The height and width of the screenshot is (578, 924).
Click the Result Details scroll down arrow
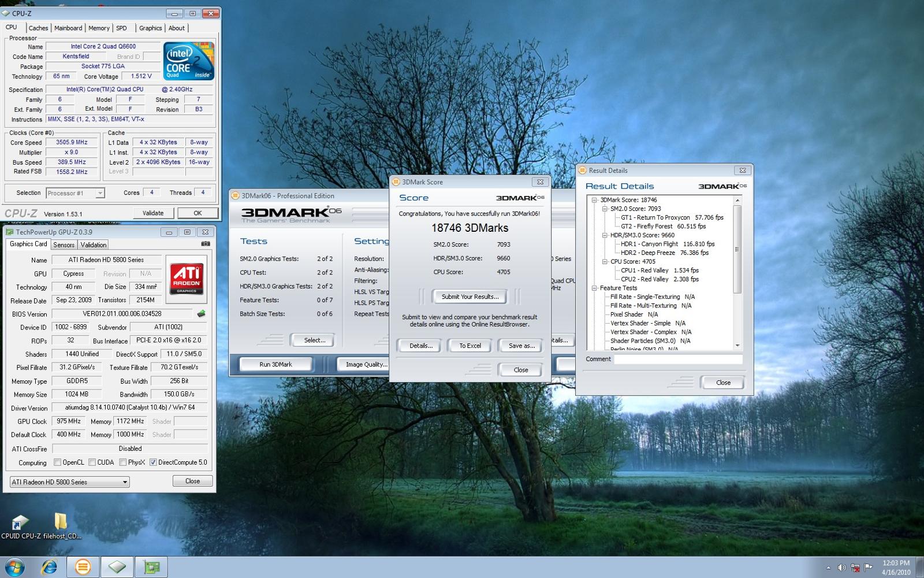[737, 346]
